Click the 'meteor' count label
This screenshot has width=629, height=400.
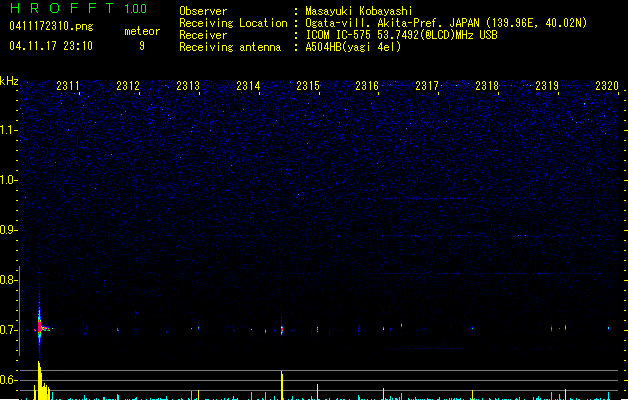tap(142, 31)
